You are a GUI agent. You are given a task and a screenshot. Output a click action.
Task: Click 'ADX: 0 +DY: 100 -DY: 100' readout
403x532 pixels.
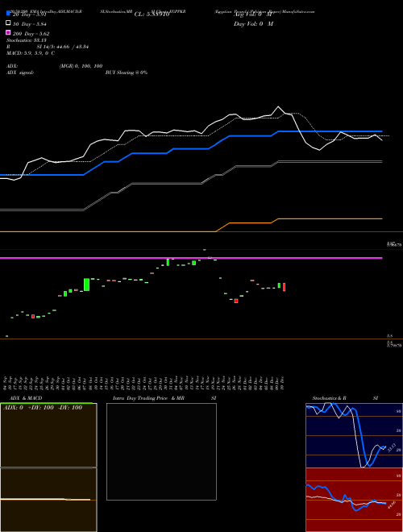click(x=43, y=408)
